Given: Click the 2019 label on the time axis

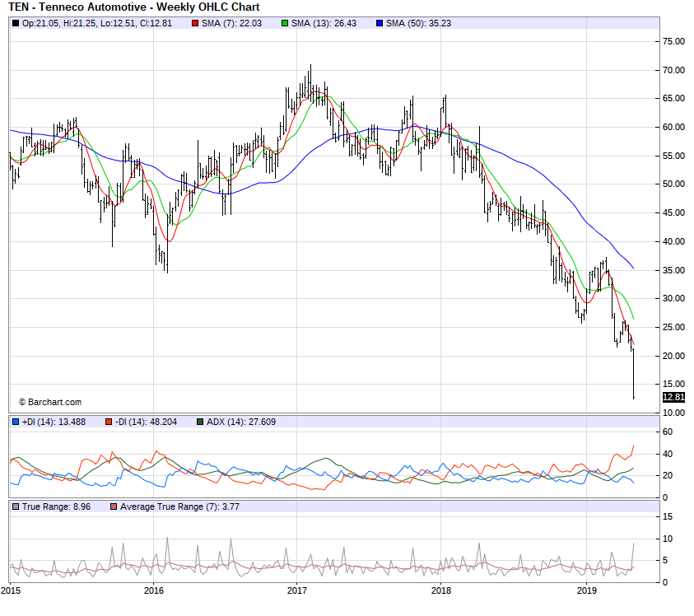Looking at the screenshot, I should [587, 590].
